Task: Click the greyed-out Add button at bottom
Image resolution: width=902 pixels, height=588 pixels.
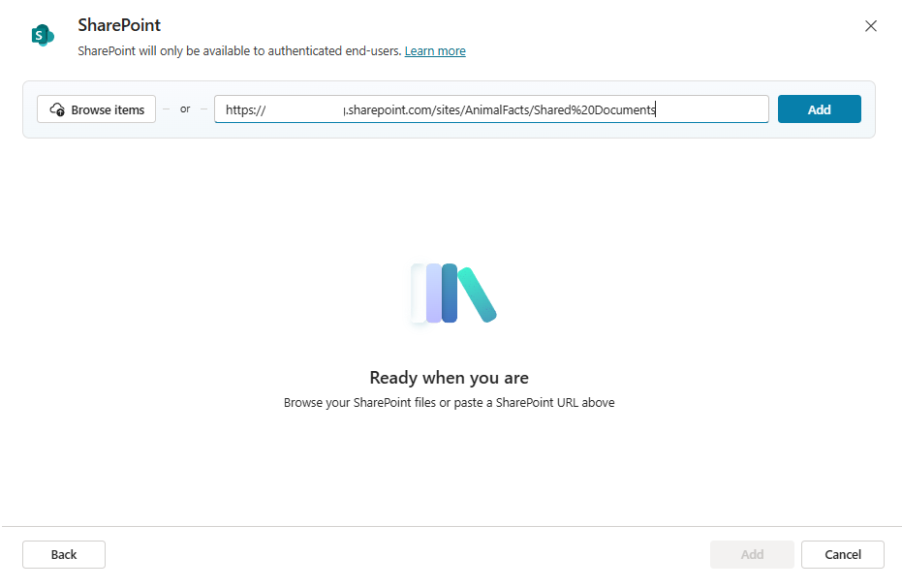Action: point(752,555)
